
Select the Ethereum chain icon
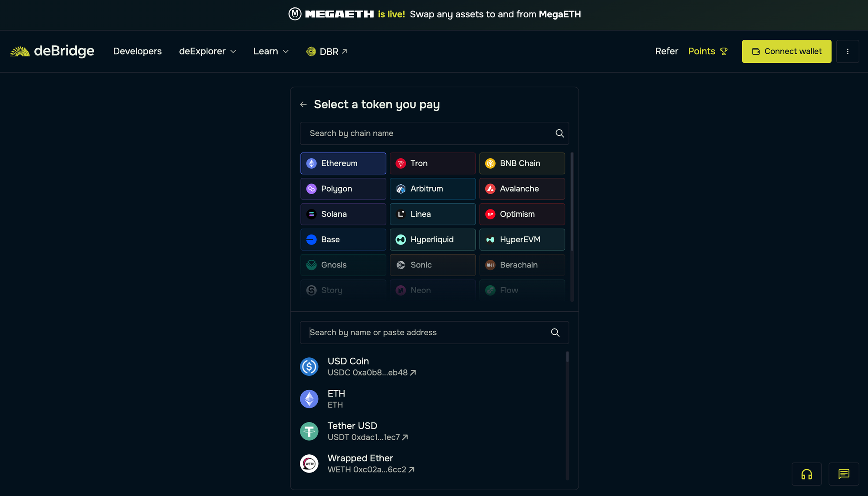click(x=311, y=163)
